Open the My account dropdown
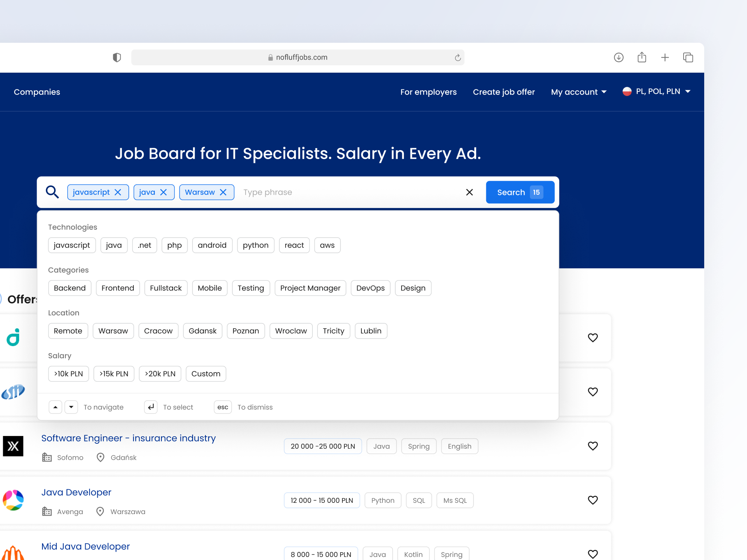747x560 pixels. (x=579, y=92)
